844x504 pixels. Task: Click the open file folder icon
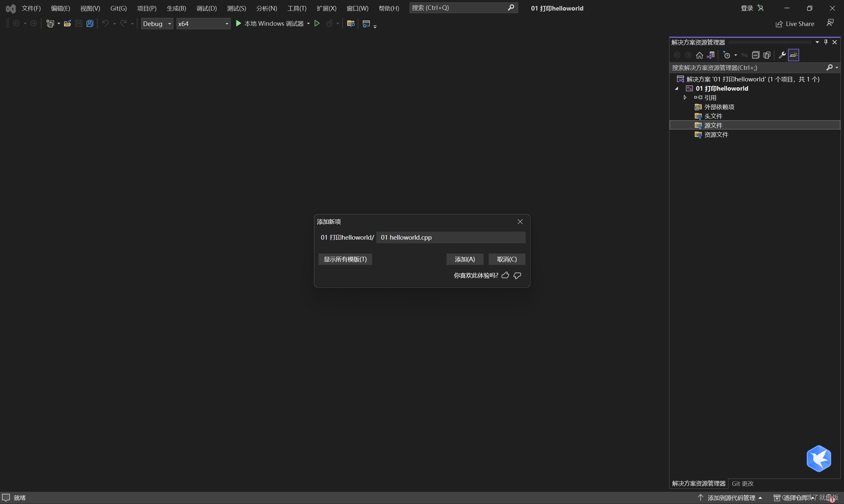pyautogui.click(x=67, y=23)
